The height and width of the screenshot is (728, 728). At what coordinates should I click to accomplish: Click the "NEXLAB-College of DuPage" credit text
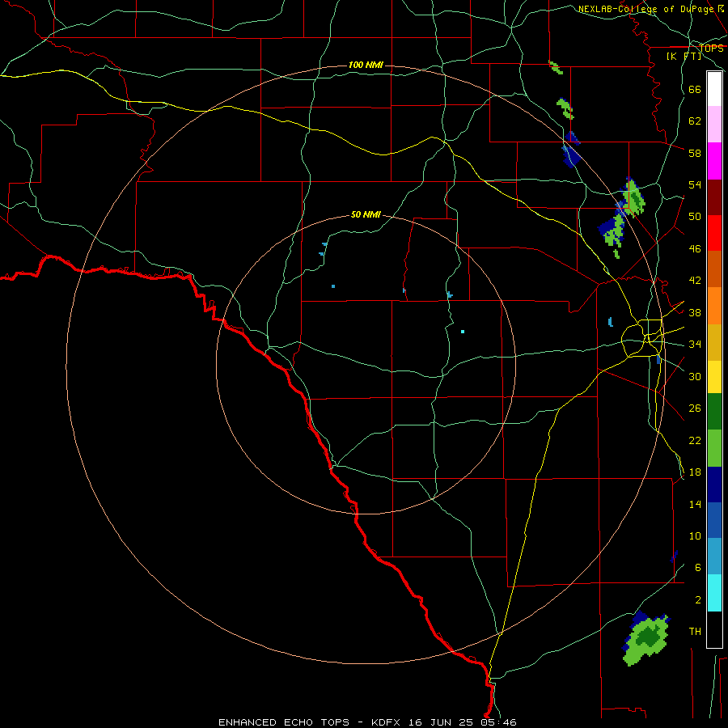click(x=647, y=9)
